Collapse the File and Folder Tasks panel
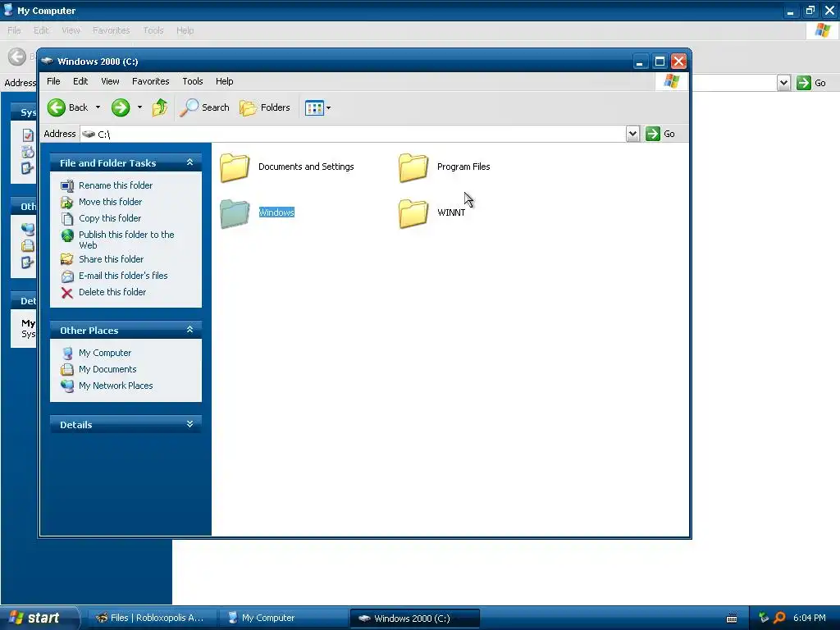The width and height of the screenshot is (840, 630). pyautogui.click(x=189, y=162)
